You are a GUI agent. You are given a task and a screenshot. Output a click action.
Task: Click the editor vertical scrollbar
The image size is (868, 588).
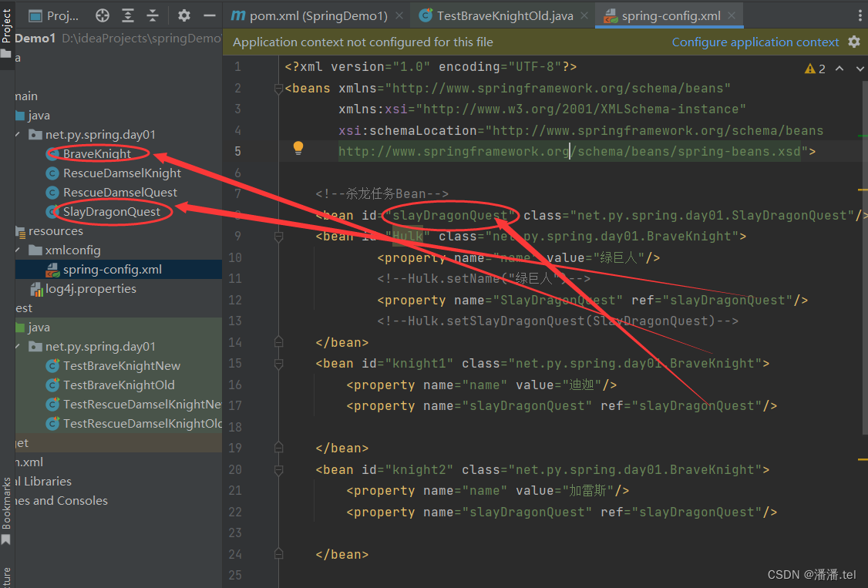864,257
